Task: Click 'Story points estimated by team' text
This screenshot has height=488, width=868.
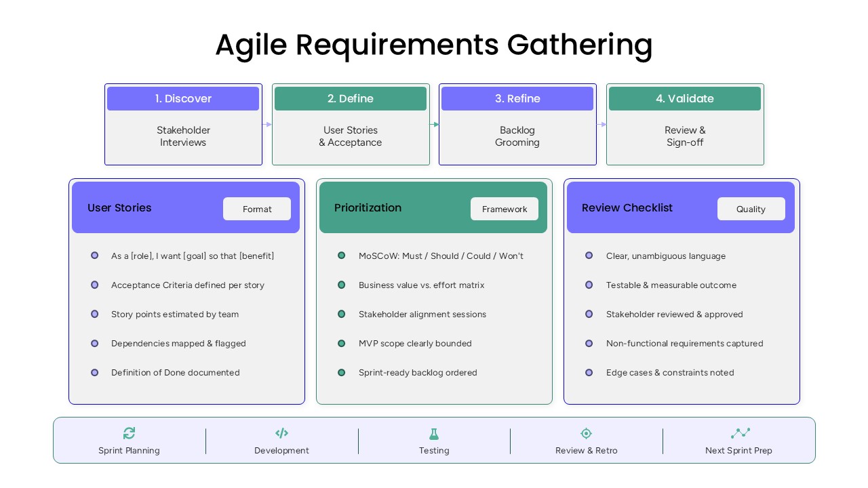Action: click(x=175, y=314)
